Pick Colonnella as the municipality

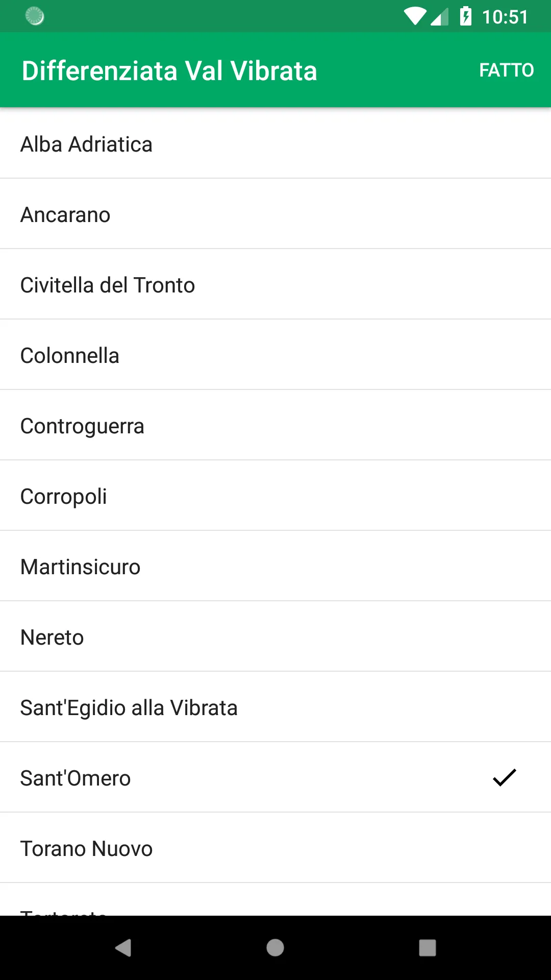click(x=275, y=355)
